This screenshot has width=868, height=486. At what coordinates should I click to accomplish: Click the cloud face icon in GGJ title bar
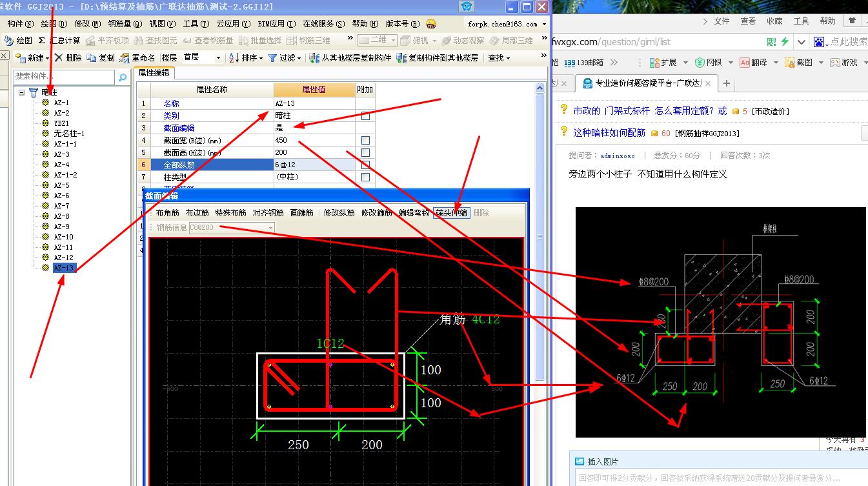pyautogui.click(x=467, y=6)
